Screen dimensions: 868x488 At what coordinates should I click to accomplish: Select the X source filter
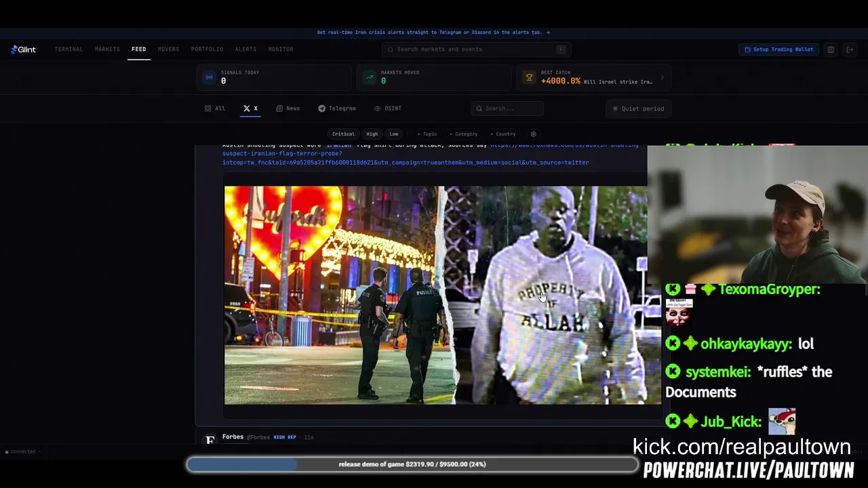pos(250,108)
